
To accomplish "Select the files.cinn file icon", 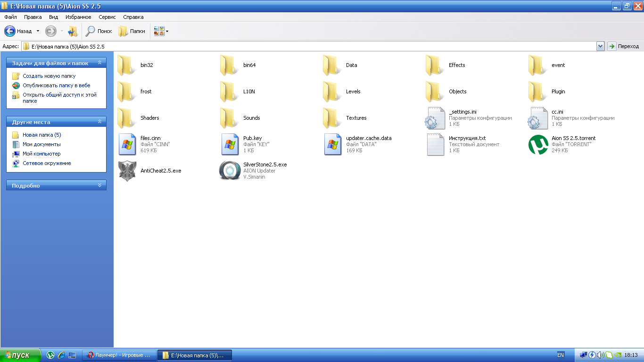I will tap(127, 144).
